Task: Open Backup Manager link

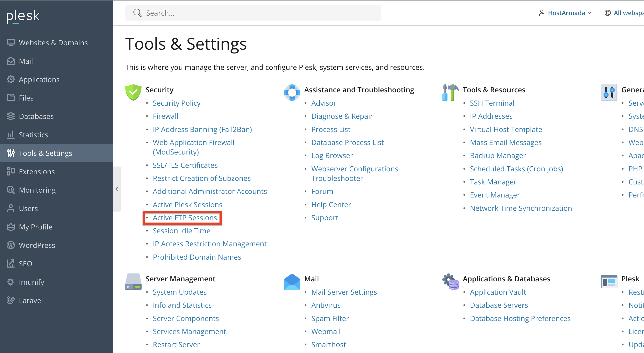Action: click(x=498, y=156)
